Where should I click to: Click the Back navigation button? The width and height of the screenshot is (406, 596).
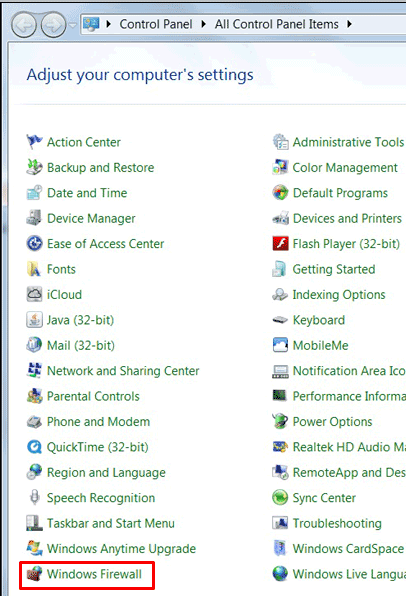point(24,25)
